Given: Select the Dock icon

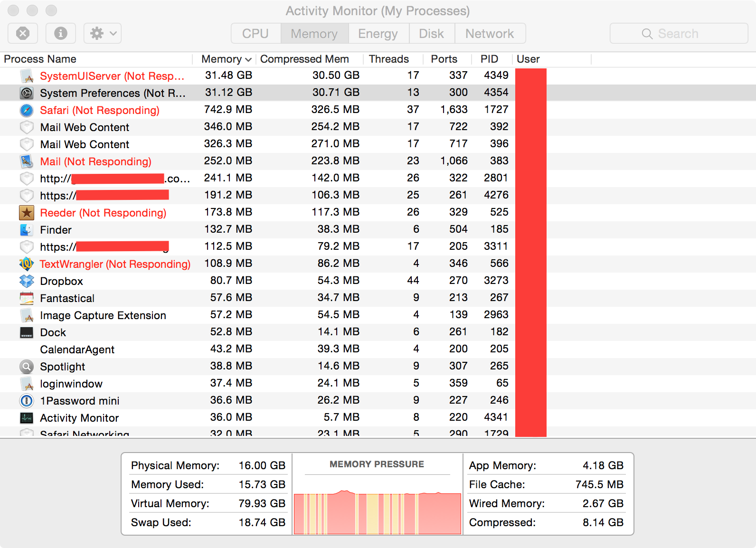Looking at the screenshot, I should [x=27, y=332].
